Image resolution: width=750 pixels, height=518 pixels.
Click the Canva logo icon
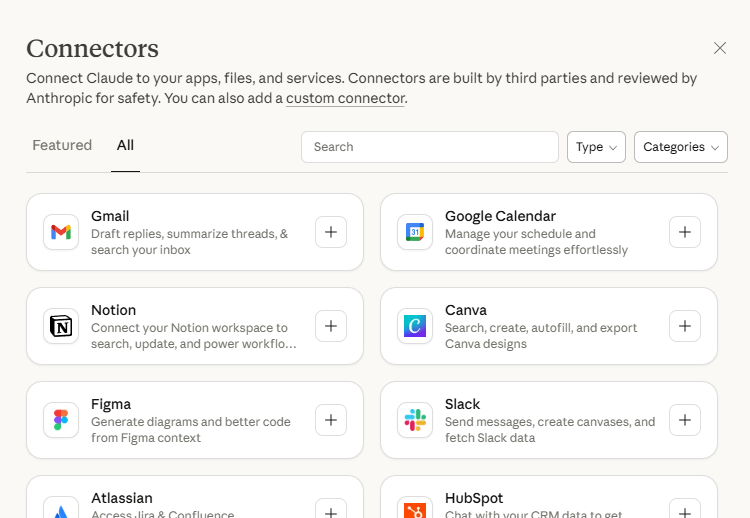click(415, 326)
